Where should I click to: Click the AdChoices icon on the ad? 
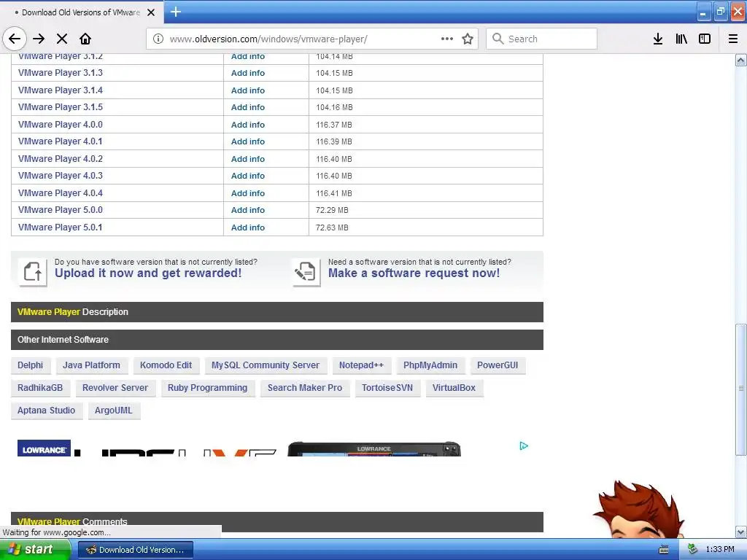point(524,446)
